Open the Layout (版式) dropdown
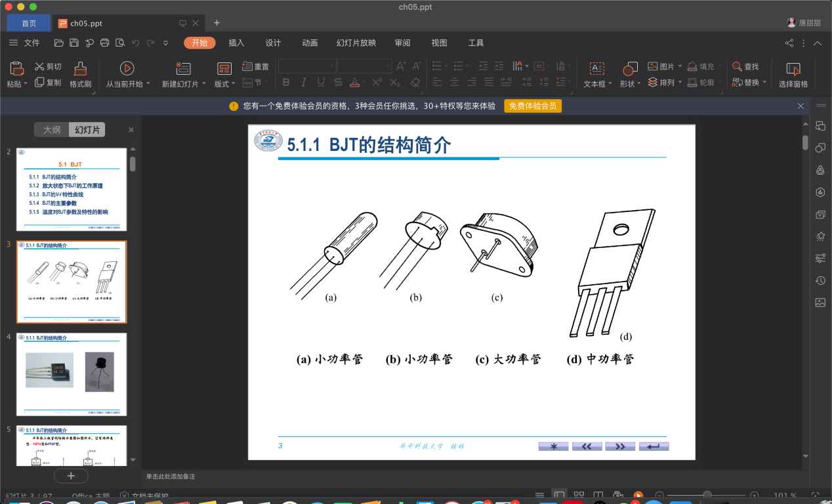 (234, 84)
